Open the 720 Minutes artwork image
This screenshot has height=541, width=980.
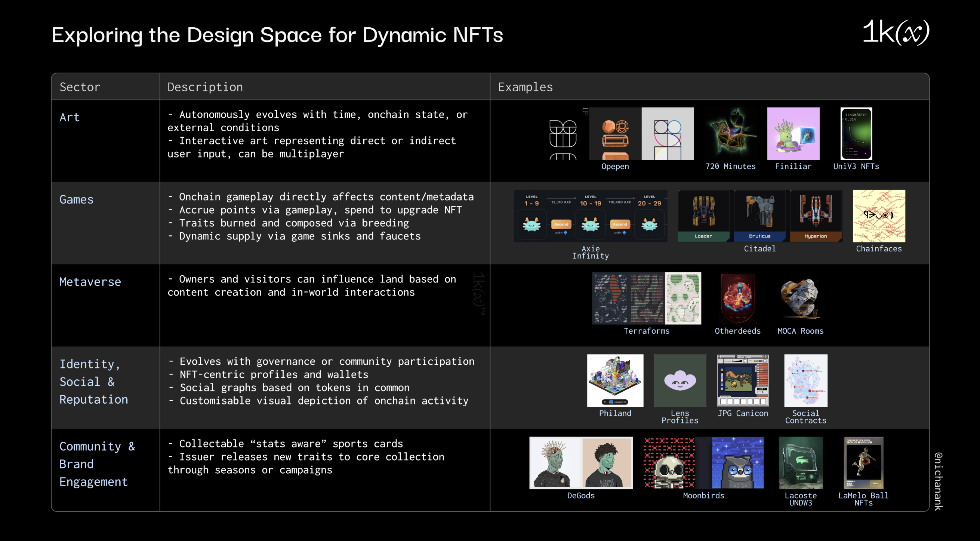click(x=730, y=133)
